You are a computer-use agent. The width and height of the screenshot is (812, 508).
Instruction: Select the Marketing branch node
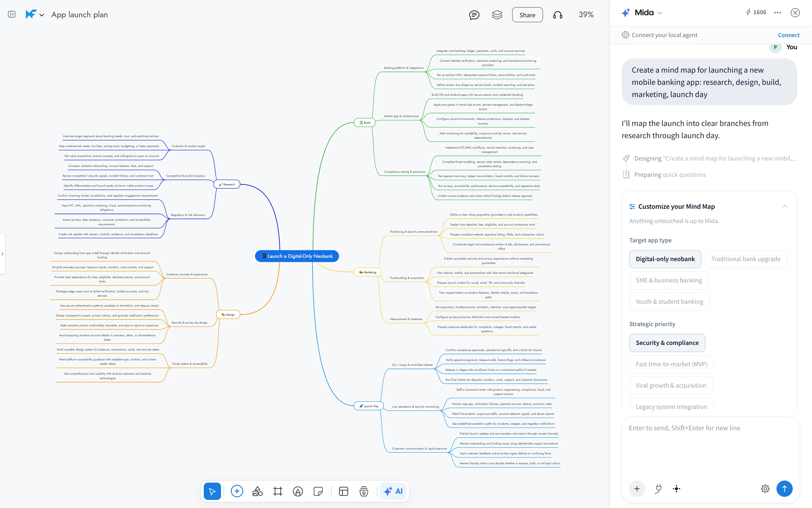(368, 272)
